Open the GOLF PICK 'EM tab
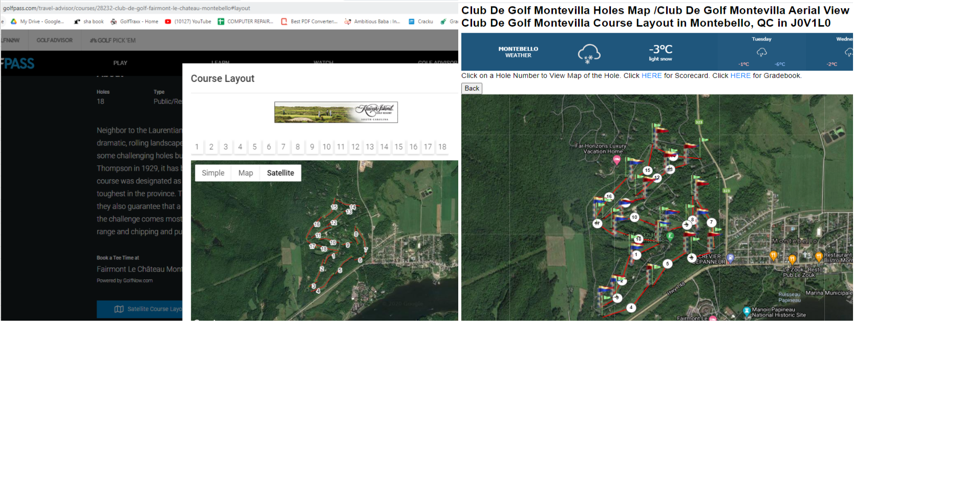The height and width of the screenshot is (479, 980). tap(113, 40)
